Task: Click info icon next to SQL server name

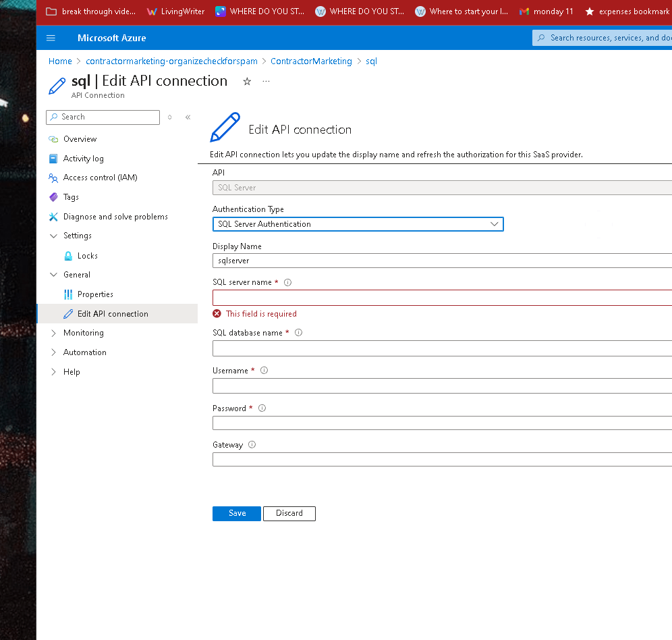Action: pos(287,282)
